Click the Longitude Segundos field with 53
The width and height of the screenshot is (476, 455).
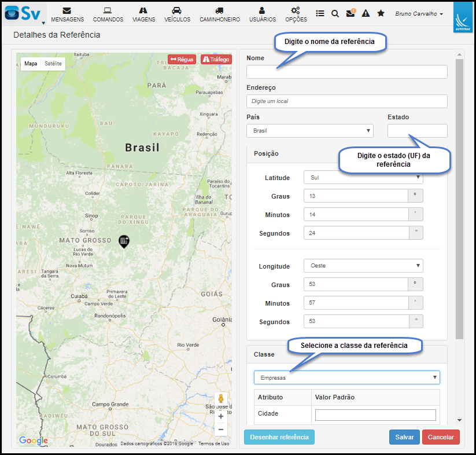356,321
